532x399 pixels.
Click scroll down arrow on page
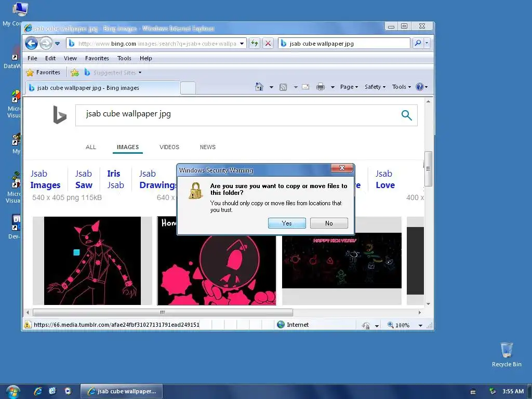(x=428, y=304)
